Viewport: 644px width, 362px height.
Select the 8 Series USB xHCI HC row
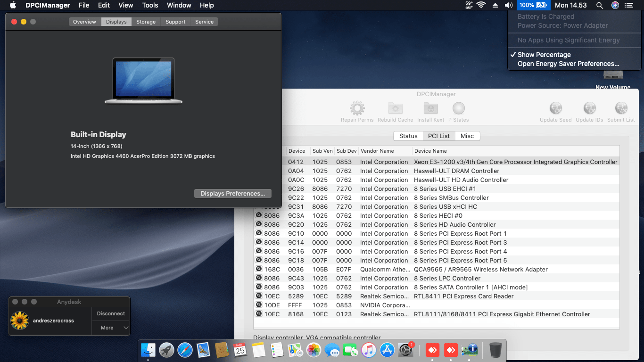click(x=436, y=206)
